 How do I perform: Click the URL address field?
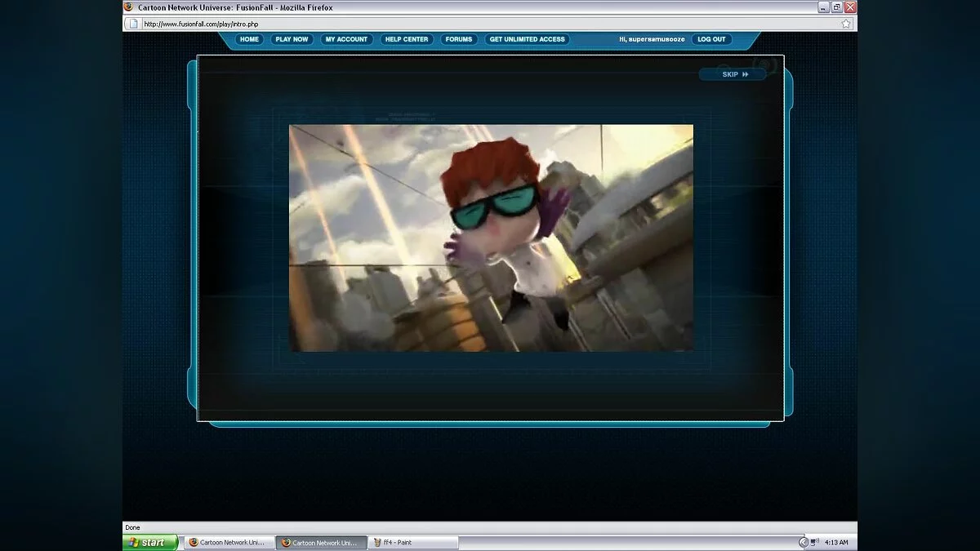(490, 24)
